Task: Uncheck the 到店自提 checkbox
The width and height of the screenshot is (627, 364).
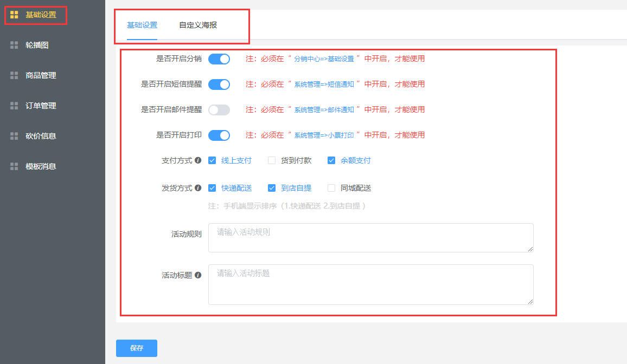Action: tap(272, 188)
